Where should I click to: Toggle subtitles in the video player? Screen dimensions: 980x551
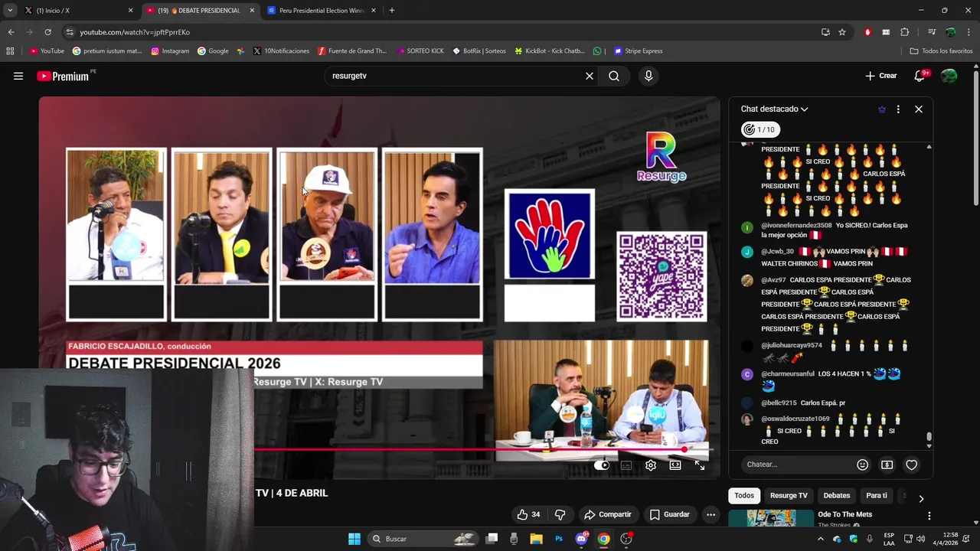[626, 465]
